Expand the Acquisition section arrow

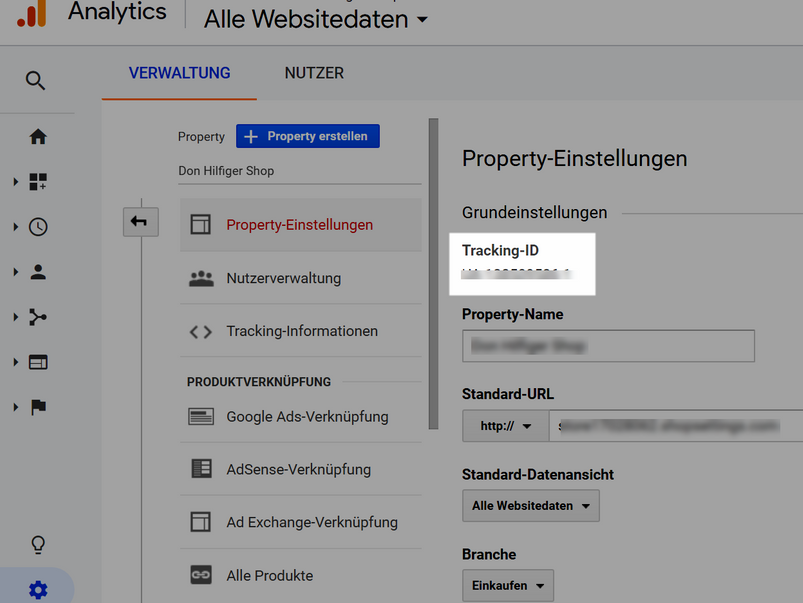[15, 317]
